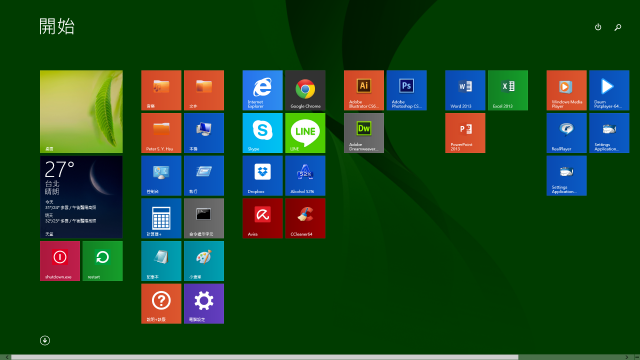The height and width of the screenshot is (360, 640).
Task: Open Help and Tips question-mark tile
Action: pyautogui.click(x=161, y=304)
